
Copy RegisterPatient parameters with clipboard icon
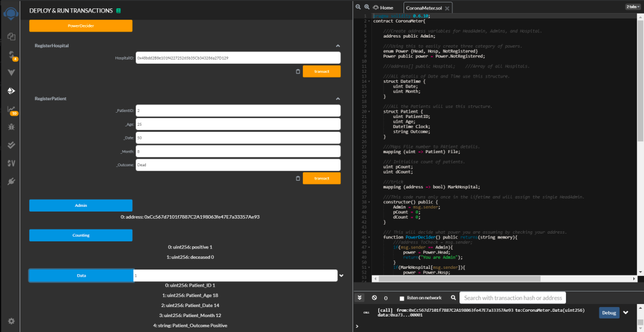point(298,179)
